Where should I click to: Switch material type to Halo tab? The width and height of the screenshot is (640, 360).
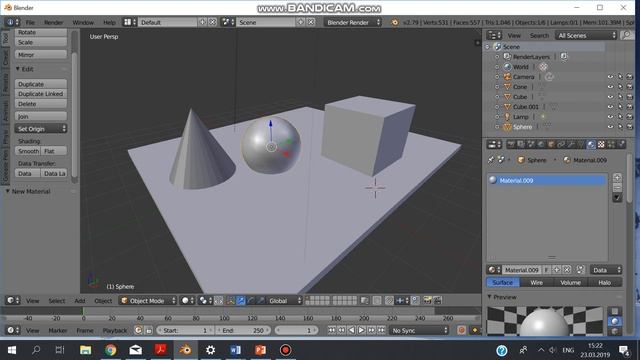point(604,282)
